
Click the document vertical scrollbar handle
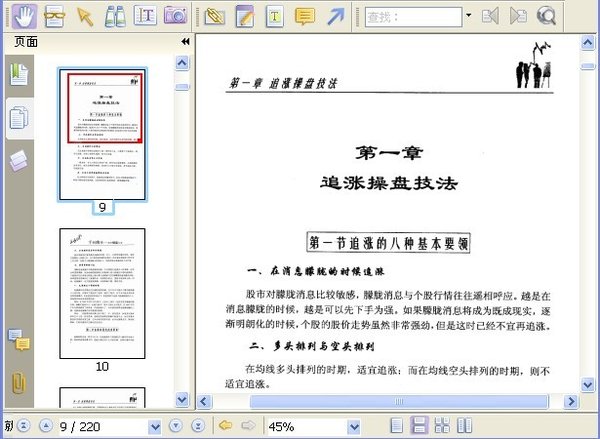pyautogui.click(x=588, y=67)
